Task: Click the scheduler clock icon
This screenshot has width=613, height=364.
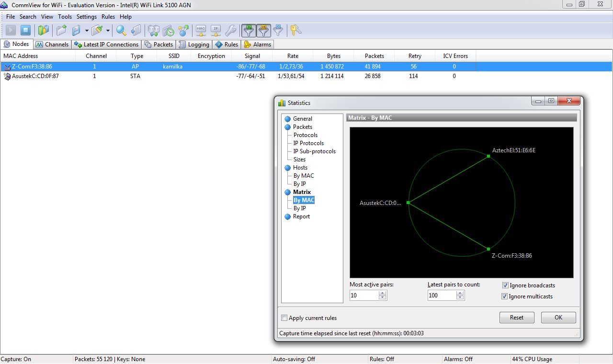Action: point(169,31)
